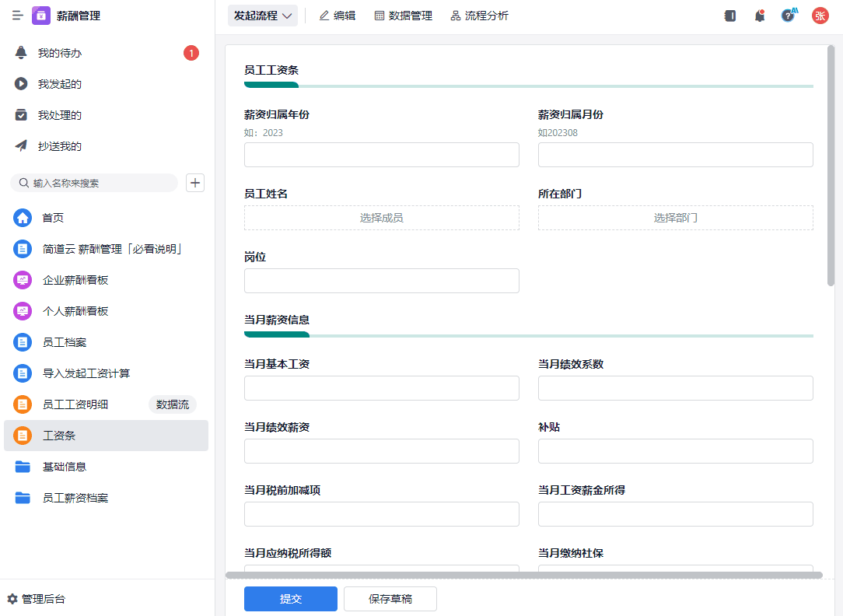Open 流程分析 in the top toolbar

pos(479,16)
